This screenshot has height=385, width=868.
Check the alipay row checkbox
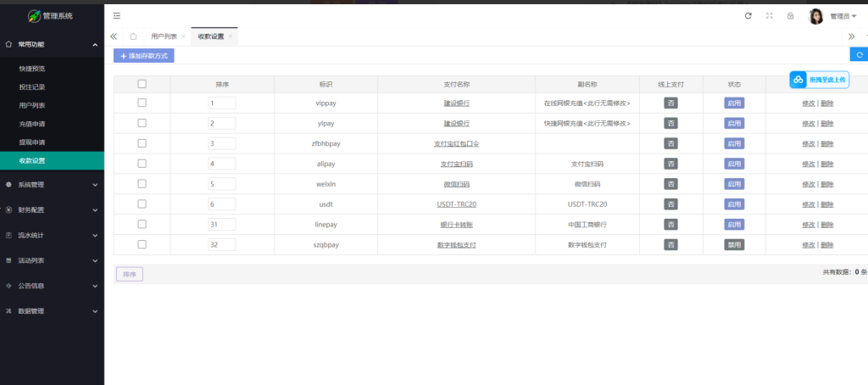pos(142,164)
